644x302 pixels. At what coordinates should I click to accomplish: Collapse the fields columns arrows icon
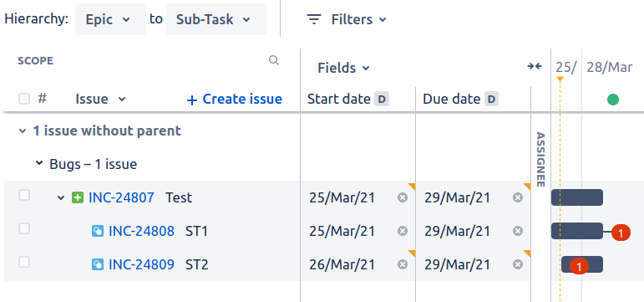(x=535, y=66)
